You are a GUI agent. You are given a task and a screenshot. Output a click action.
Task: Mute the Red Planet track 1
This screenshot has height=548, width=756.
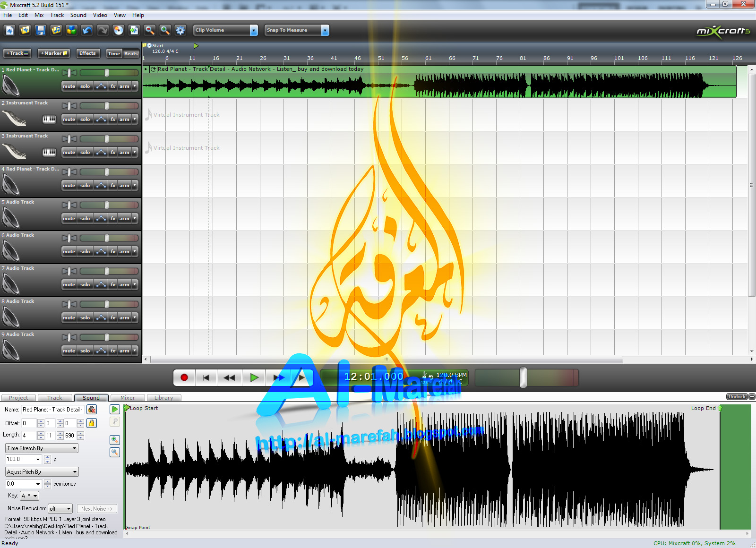pyautogui.click(x=69, y=86)
